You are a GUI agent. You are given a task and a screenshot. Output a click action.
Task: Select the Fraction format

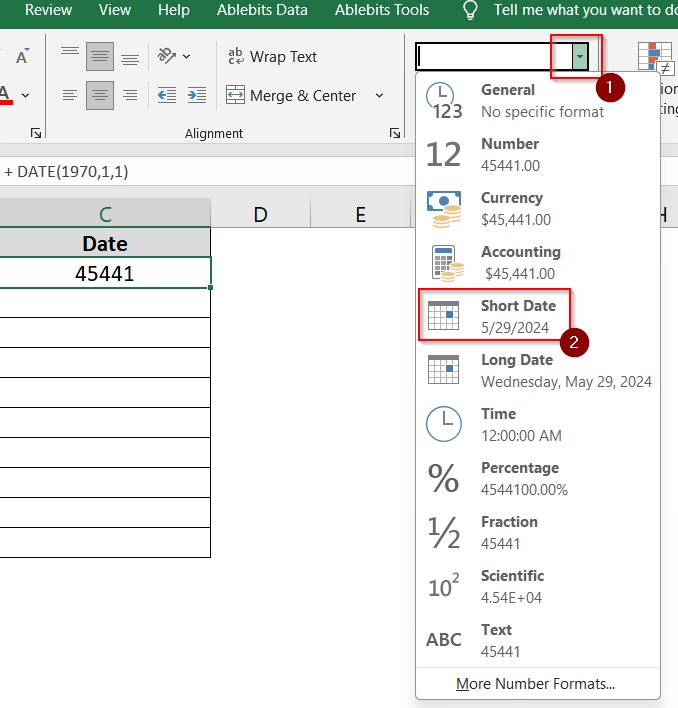coord(538,532)
